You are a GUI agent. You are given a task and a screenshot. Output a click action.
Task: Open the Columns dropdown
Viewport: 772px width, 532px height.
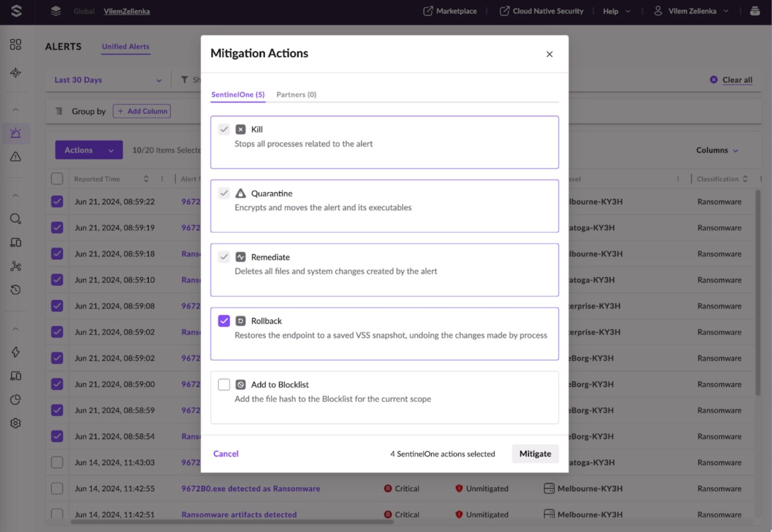pos(717,150)
